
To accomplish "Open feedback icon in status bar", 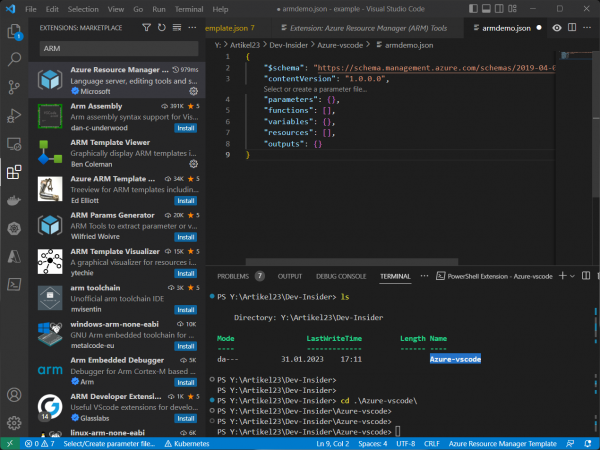I will tap(570, 444).
